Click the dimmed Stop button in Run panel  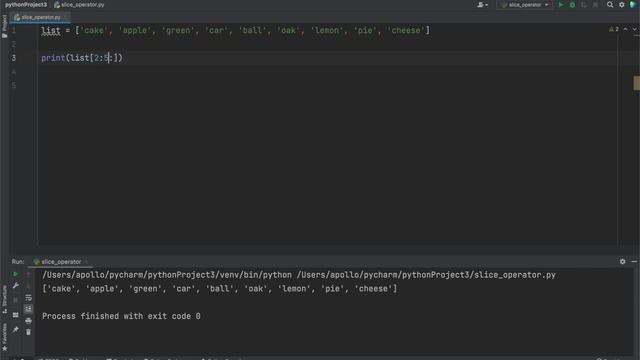16,300
